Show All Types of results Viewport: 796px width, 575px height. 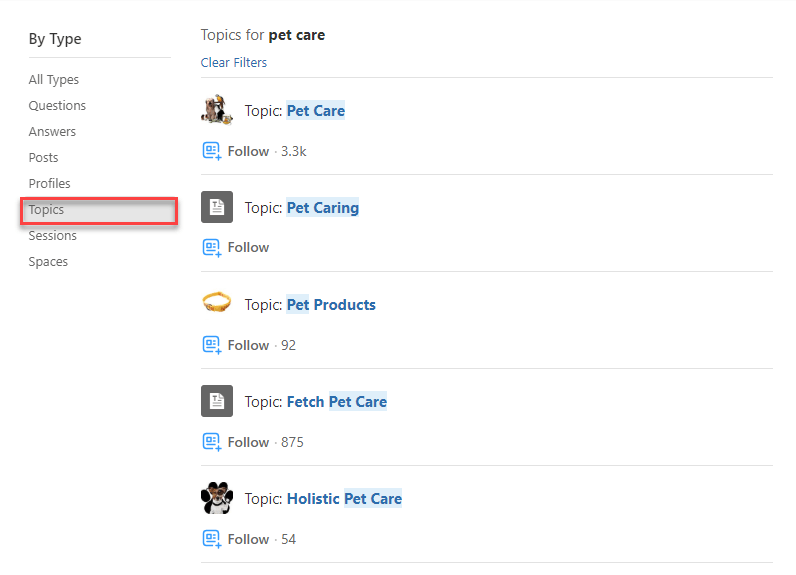[x=54, y=80]
